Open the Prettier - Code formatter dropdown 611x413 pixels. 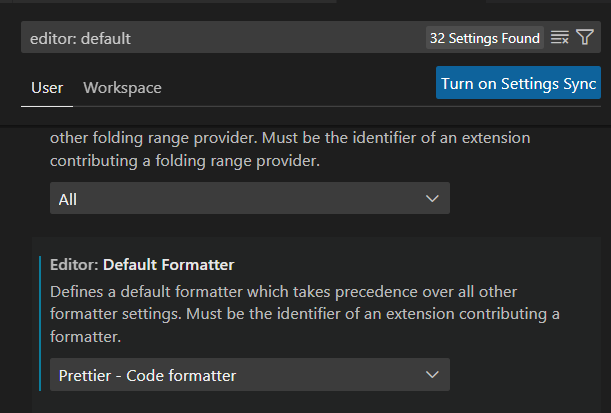pos(250,374)
